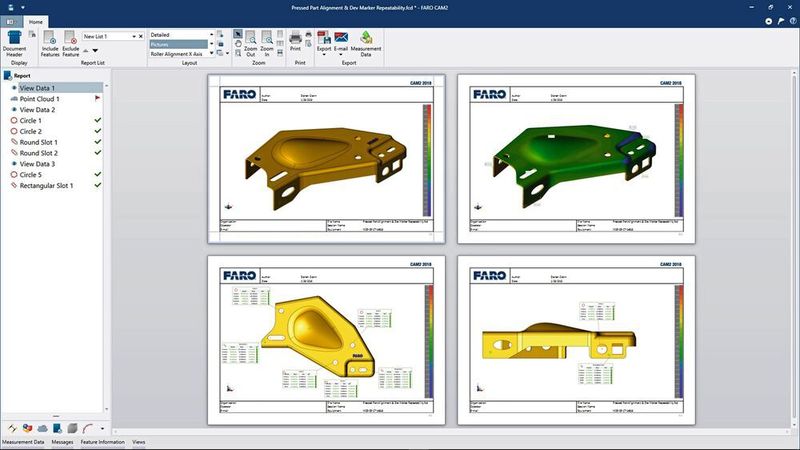This screenshot has height=450, width=800.
Task: Click the curve arc icon in bottom toolbar
Action: click(88, 428)
